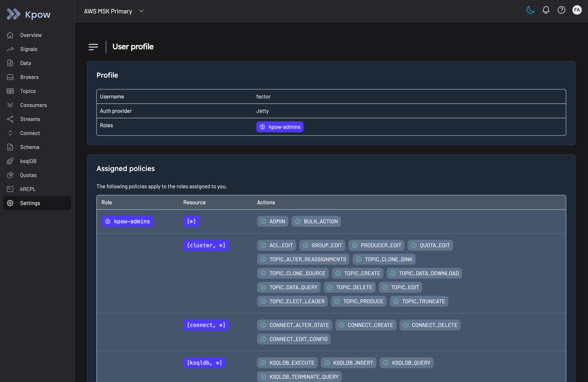Click CONNECT_CREATE chip
The height and width of the screenshot is (382, 588).
tap(366, 325)
